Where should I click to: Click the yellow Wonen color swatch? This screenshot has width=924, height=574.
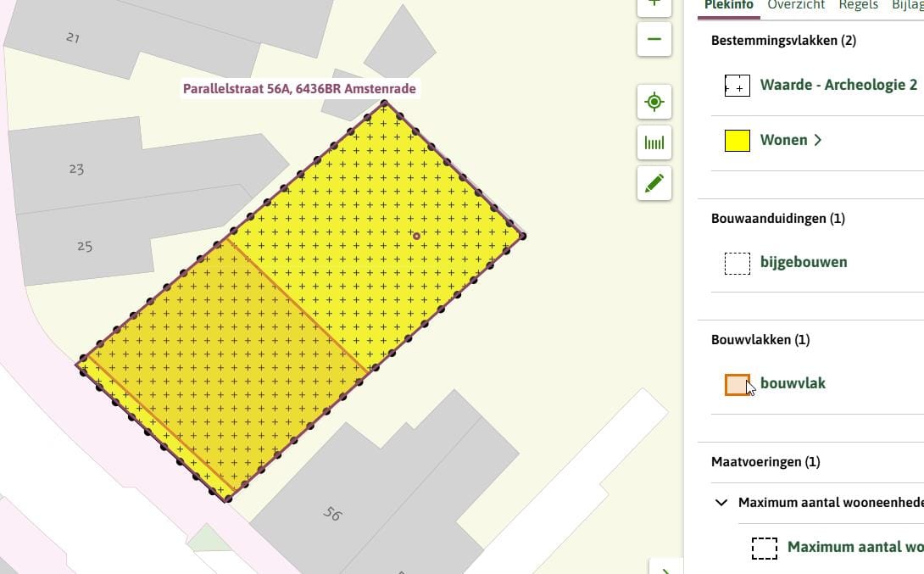(x=738, y=141)
